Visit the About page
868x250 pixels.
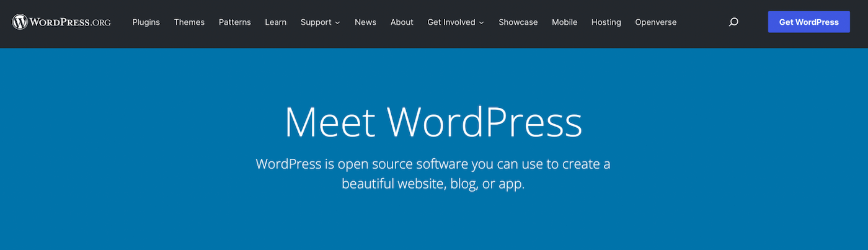pos(402,22)
